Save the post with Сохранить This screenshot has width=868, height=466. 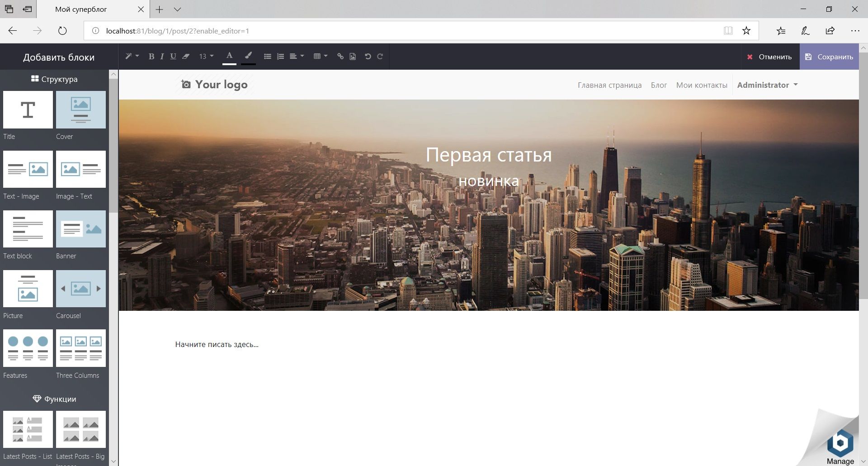830,57
